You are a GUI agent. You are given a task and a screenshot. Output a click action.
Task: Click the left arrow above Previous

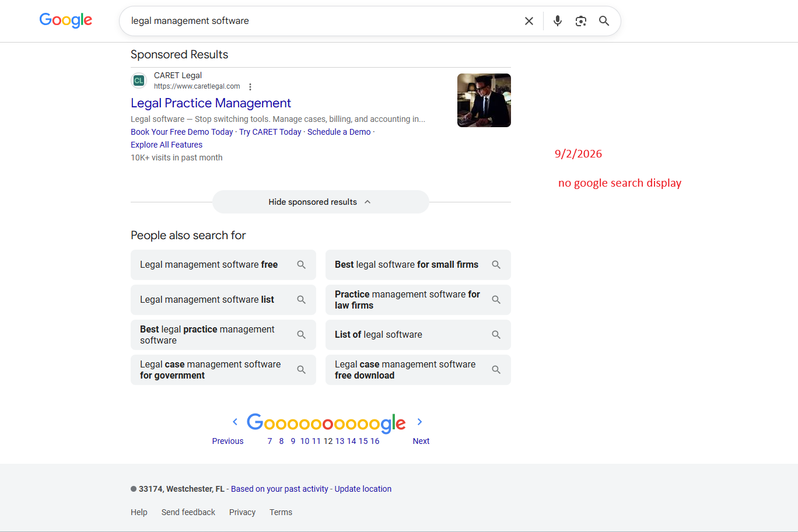235,422
